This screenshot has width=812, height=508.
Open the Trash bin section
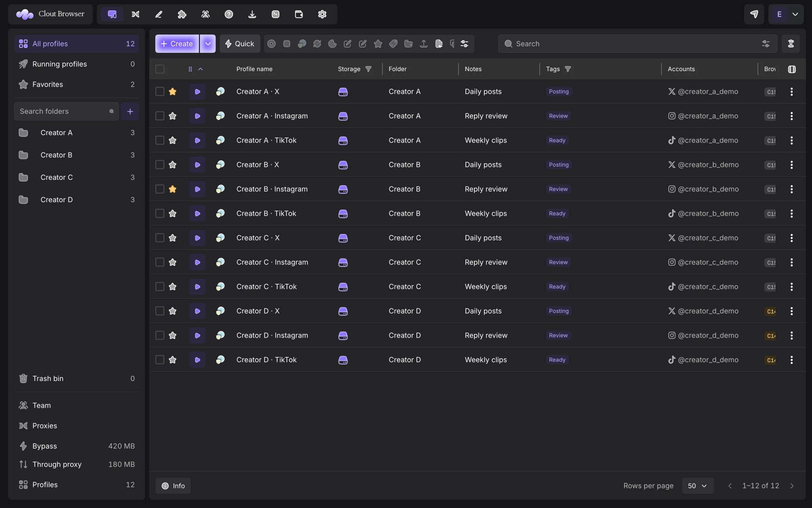pos(76,378)
